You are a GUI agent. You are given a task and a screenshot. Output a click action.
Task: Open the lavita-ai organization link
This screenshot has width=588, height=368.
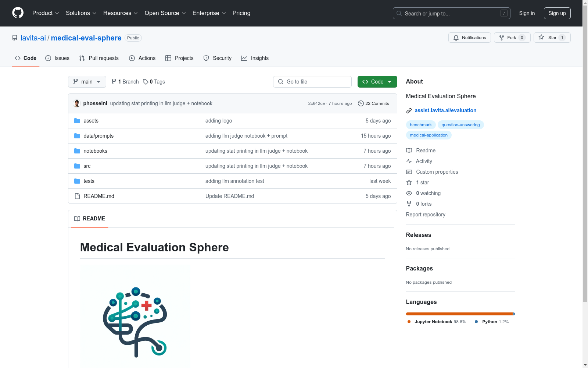[x=33, y=38]
